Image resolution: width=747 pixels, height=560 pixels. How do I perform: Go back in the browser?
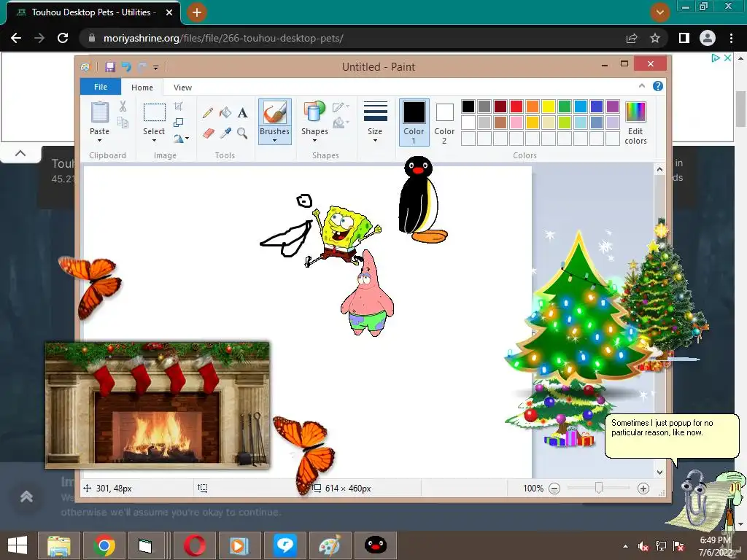16,38
